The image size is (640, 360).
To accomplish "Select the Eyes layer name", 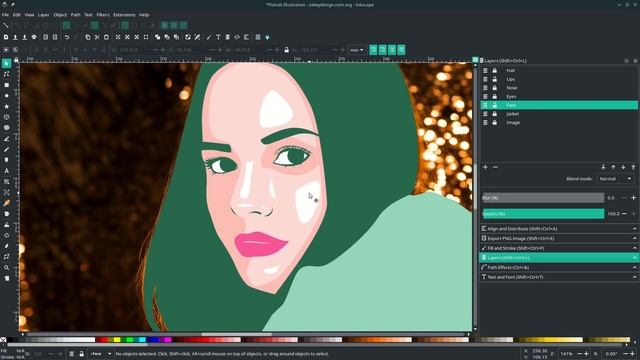I will (x=511, y=97).
